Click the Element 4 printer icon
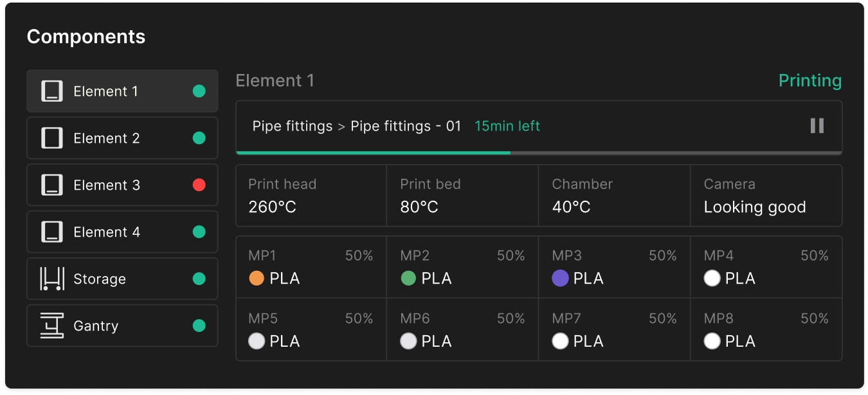Viewport: 868px width, 395px height. tap(52, 232)
